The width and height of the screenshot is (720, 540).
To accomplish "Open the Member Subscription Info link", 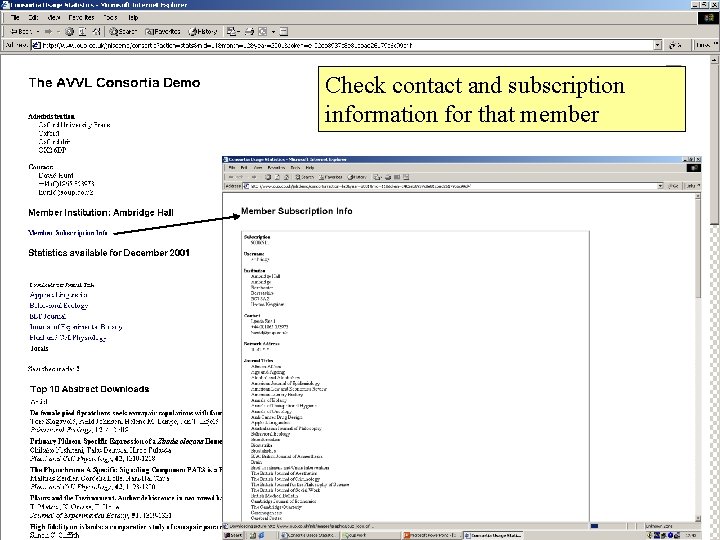I will tap(68, 233).
